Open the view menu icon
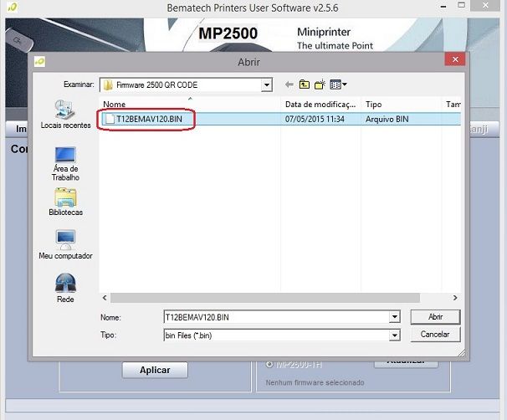Image resolution: width=507 pixels, height=420 pixels. (x=337, y=85)
